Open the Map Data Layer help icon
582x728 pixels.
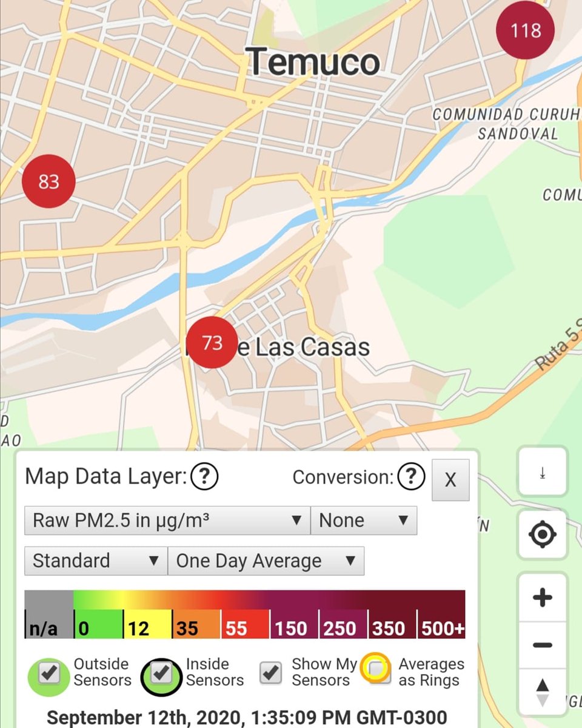click(204, 477)
